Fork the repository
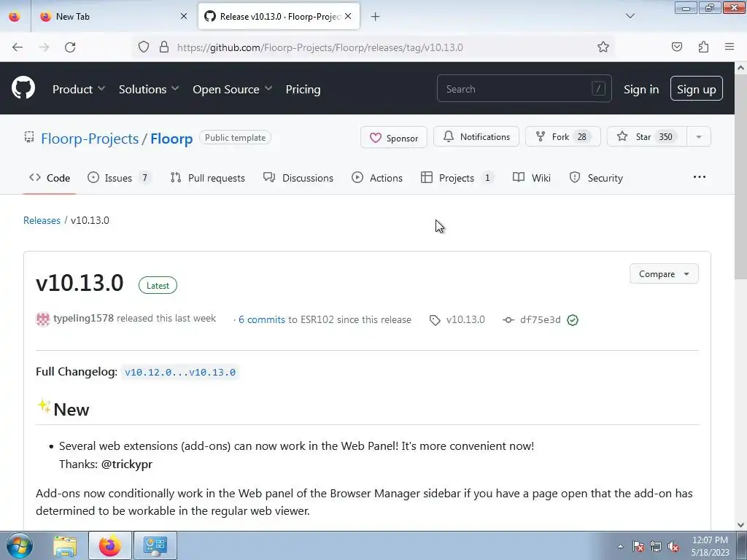The image size is (747, 560). point(562,136)
